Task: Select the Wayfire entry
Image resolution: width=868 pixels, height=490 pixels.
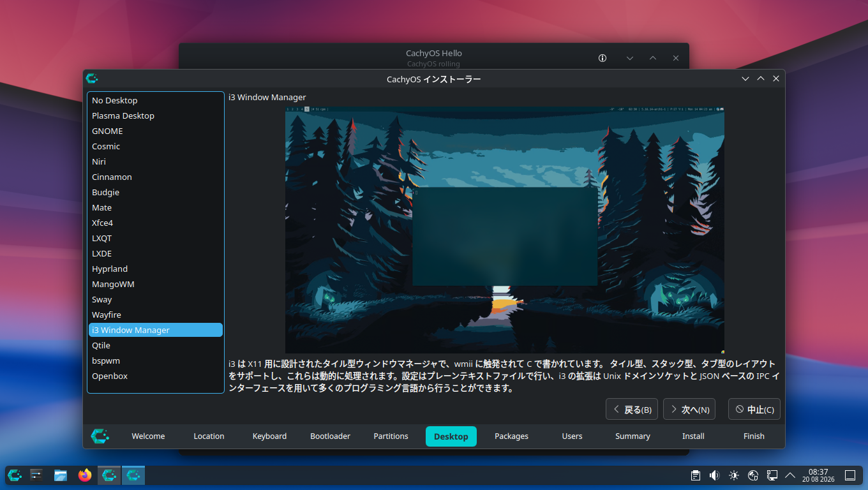Action: click(x=156, y=315)
